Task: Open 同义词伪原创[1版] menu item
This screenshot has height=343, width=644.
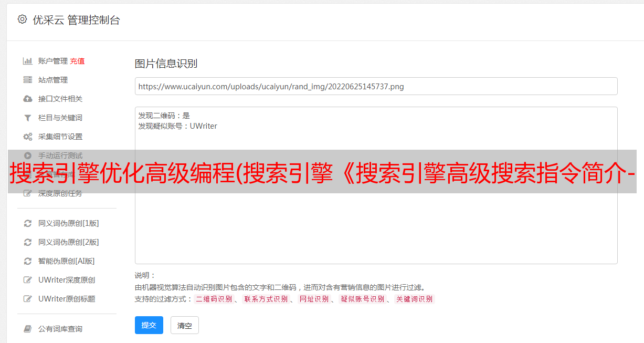Action: [69, 223]
